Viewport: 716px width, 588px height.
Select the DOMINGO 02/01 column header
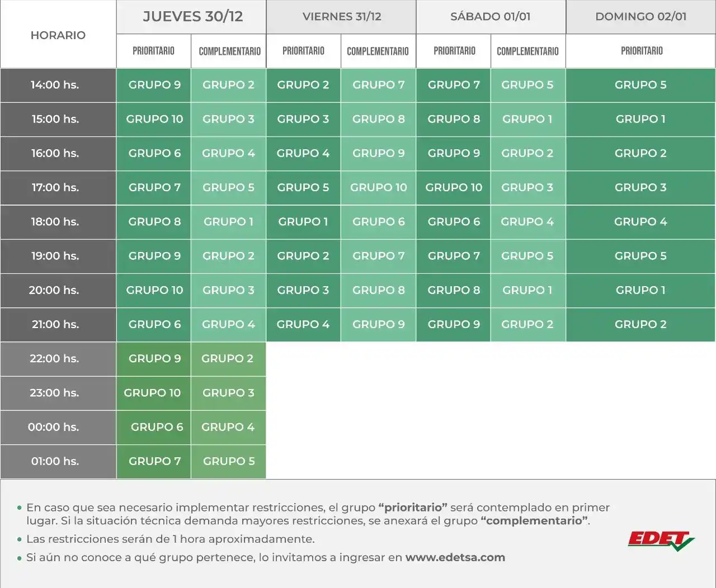640,17
